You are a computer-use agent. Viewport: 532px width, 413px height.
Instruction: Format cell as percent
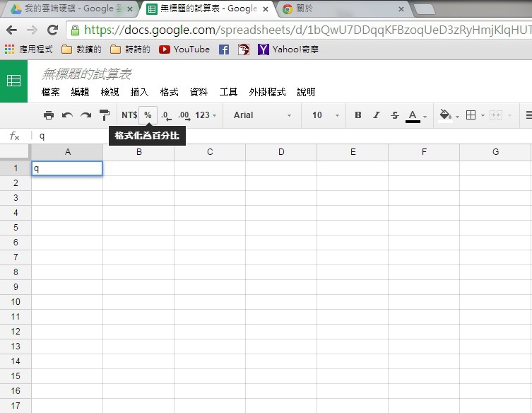[x=148, y=115]
